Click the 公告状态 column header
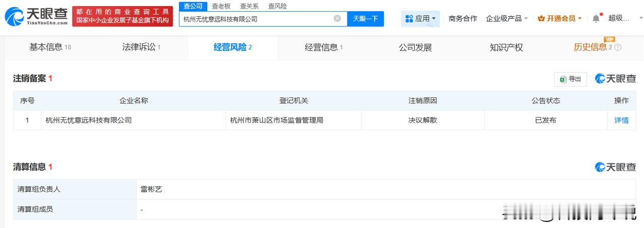644x228 pixels. click(546, 101)
